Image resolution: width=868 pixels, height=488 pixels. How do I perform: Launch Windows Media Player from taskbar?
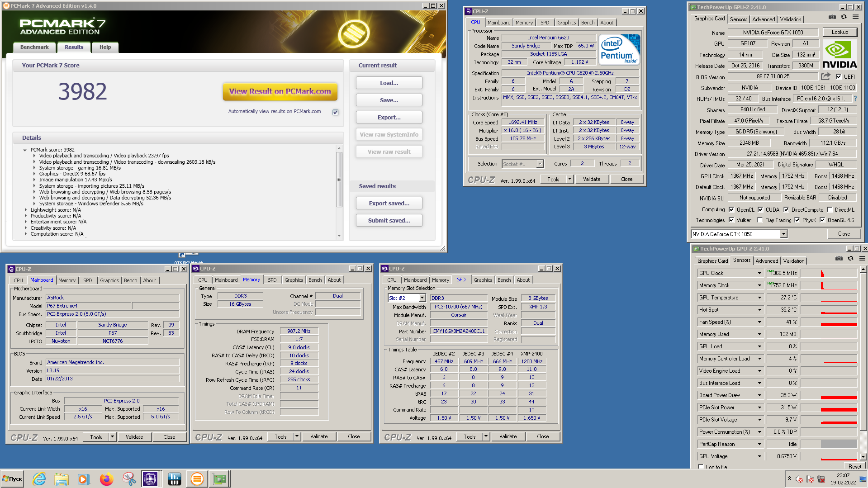pyautogui.click(x=83, y=479)
